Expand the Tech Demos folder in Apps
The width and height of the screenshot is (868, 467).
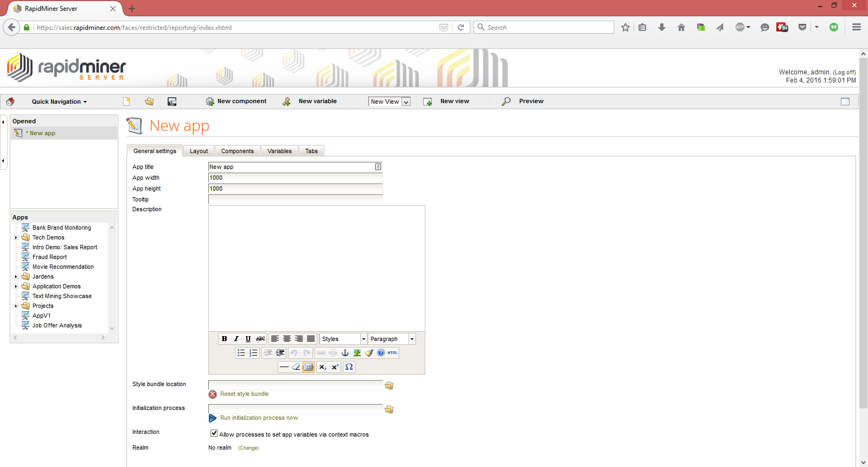coord(16,238)
